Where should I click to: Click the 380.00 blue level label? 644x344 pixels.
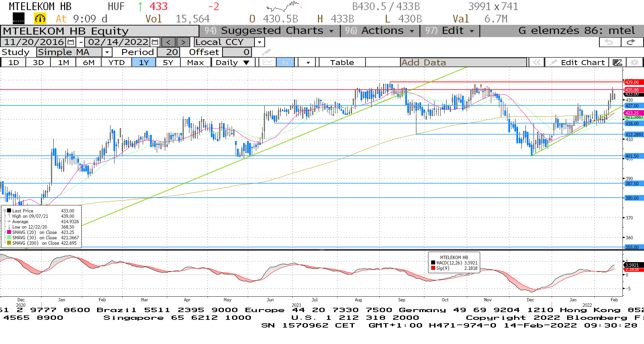(x=633, y=198)
